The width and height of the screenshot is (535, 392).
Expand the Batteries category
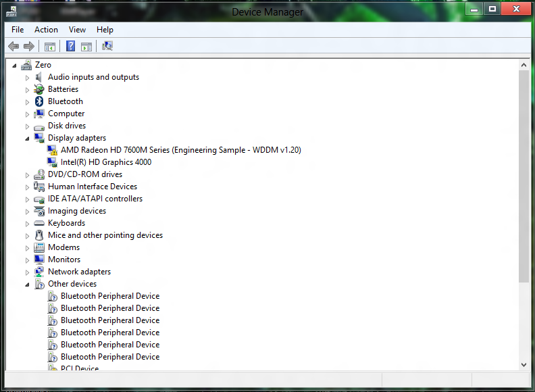(x=27, y=90)
